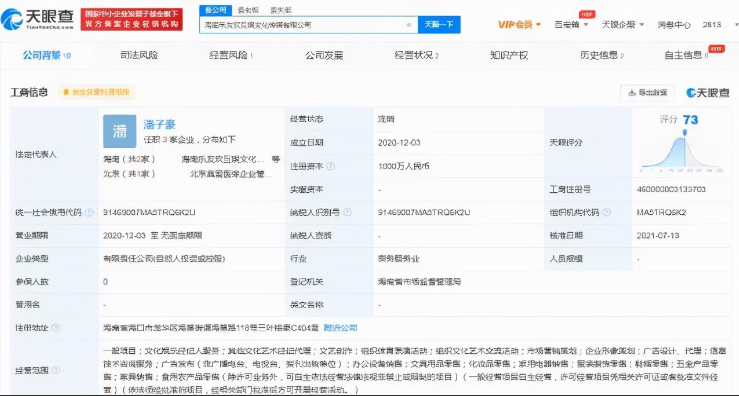This screenshot has width=739, height=396.
Task: Click the orange alert tag beside 工商信息
Action: 97,92
